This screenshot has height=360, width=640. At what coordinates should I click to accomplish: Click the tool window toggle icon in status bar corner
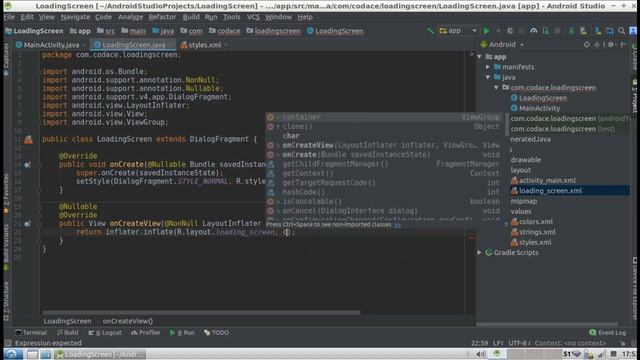coord(8,343)
